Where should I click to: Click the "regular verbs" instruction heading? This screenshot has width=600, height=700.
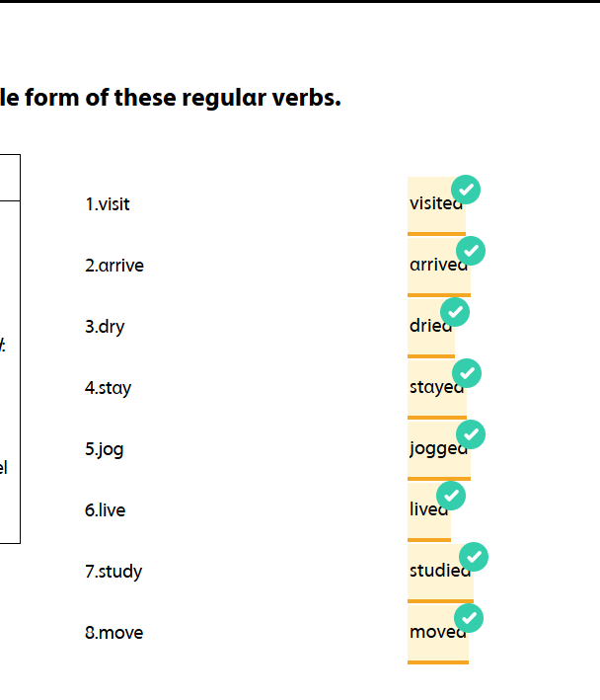point(171,98)
